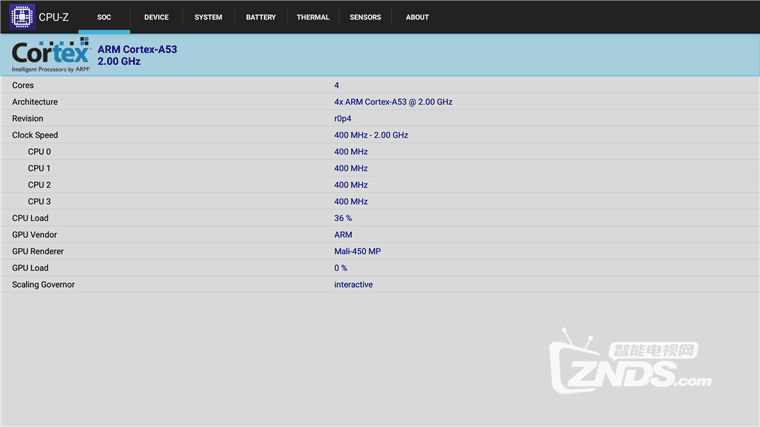Click the r0p4 revision value
Viewport: 760px width, 427px height.
point(343,119)
